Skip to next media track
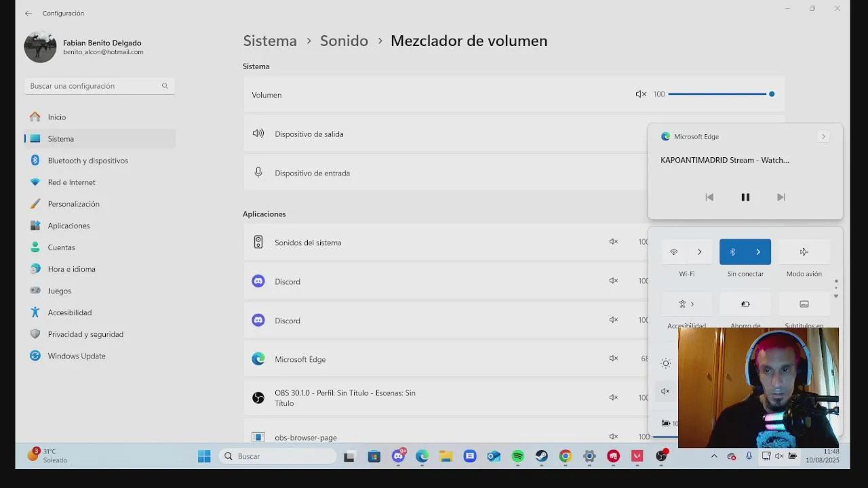The image size is (868, 488). [x=781, y=197]
